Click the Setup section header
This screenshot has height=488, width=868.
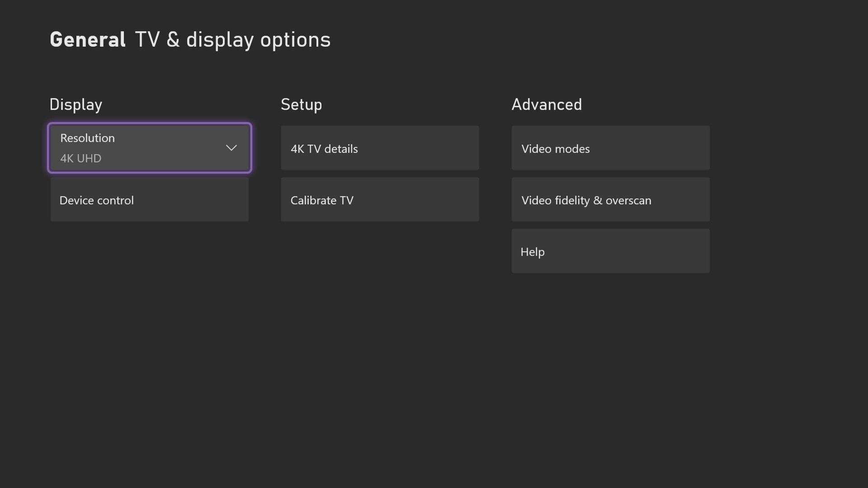pos(301,104)
